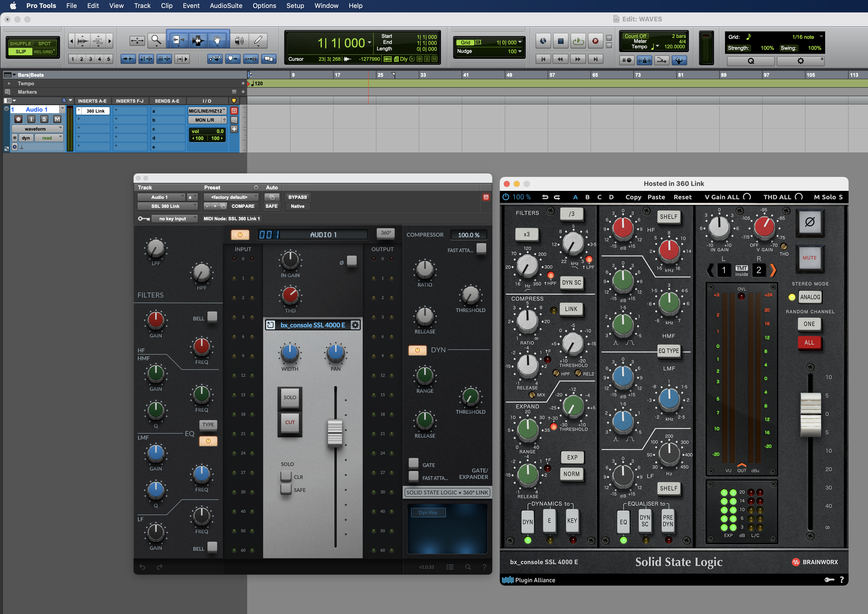
Task: Open the MIC/LINE/HIZ12 input selector
Action: (x=207, y=111)
